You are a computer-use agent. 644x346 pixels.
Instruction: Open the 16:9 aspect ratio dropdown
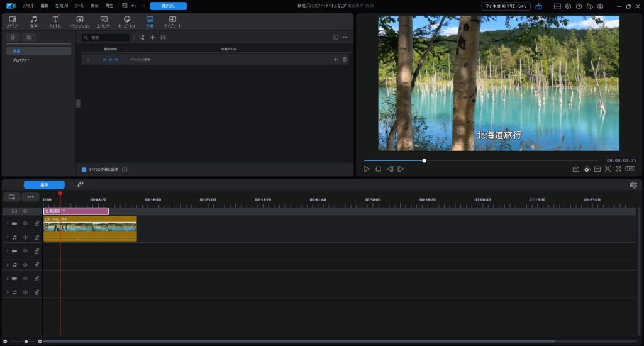tap(630, 169)
